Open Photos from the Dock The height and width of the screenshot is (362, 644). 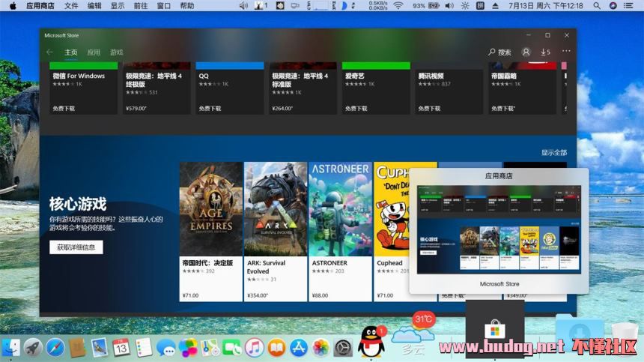click(x=321, y=348)
